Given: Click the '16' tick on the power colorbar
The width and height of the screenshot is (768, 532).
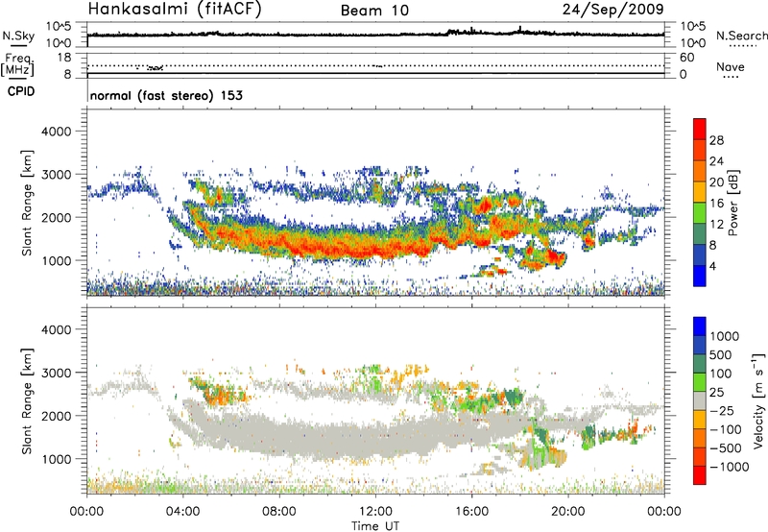Looking at the screenshot, I should click(716, 204).
